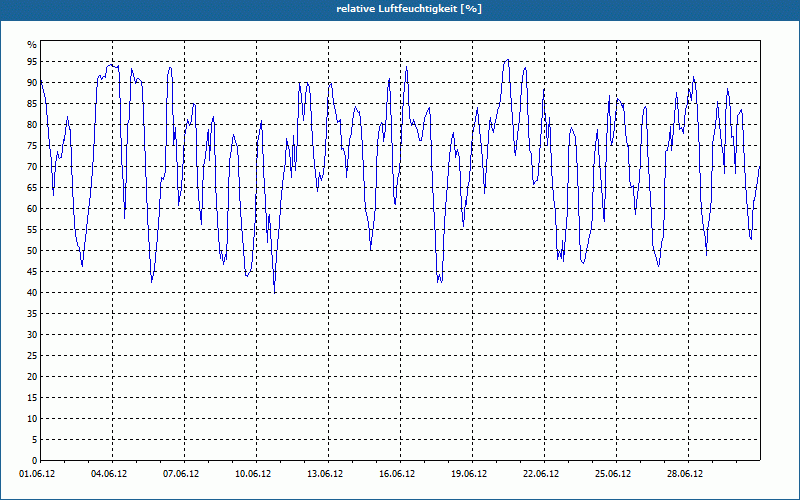Click the y-axis label 85
This screenshot has width=800, height=500.
point(32,104)
